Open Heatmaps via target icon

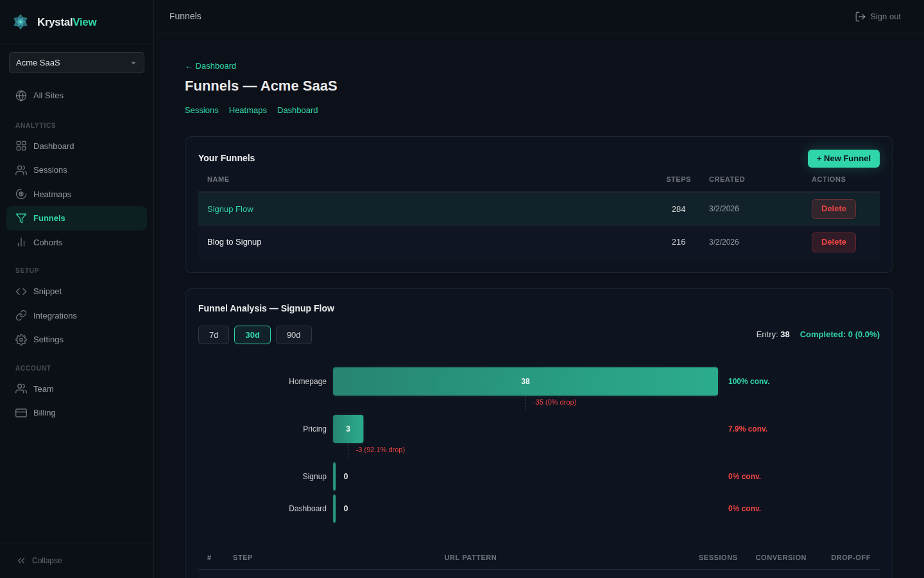pyautogui.click(x=21, y=194)
